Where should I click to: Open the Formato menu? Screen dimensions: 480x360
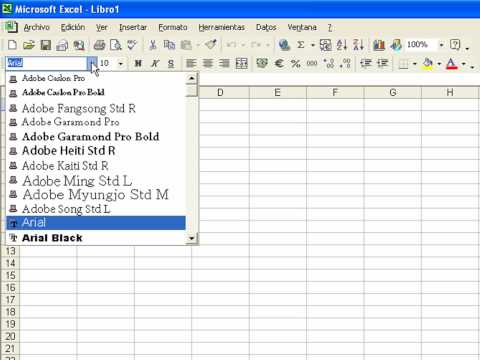coord(173,27)
